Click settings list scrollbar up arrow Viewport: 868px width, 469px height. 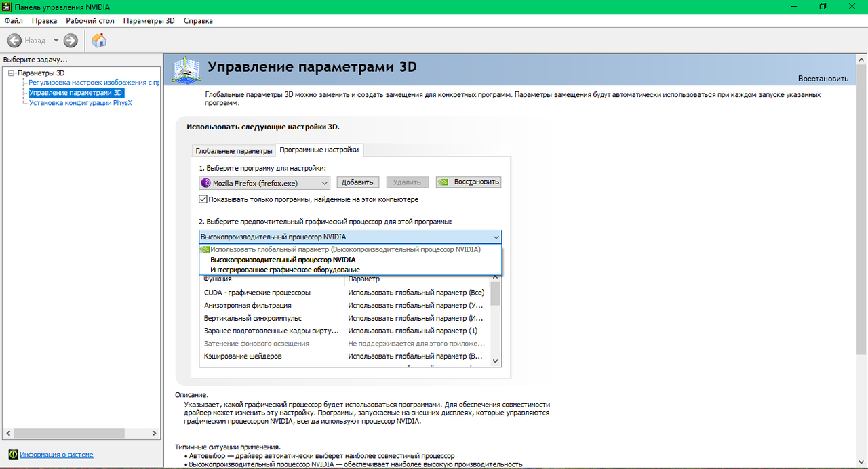click(x=495, y=279)
